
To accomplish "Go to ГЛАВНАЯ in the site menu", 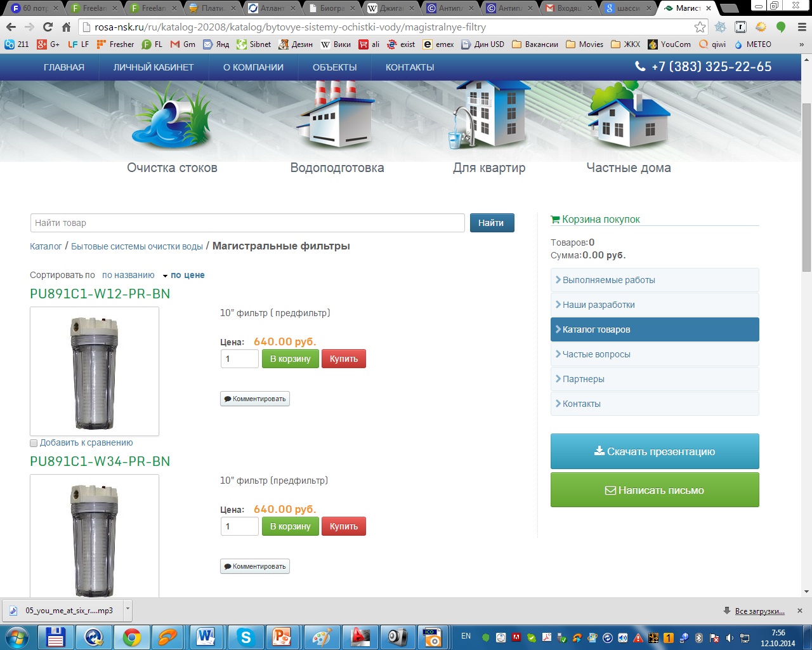I will [x=64, y=67].
